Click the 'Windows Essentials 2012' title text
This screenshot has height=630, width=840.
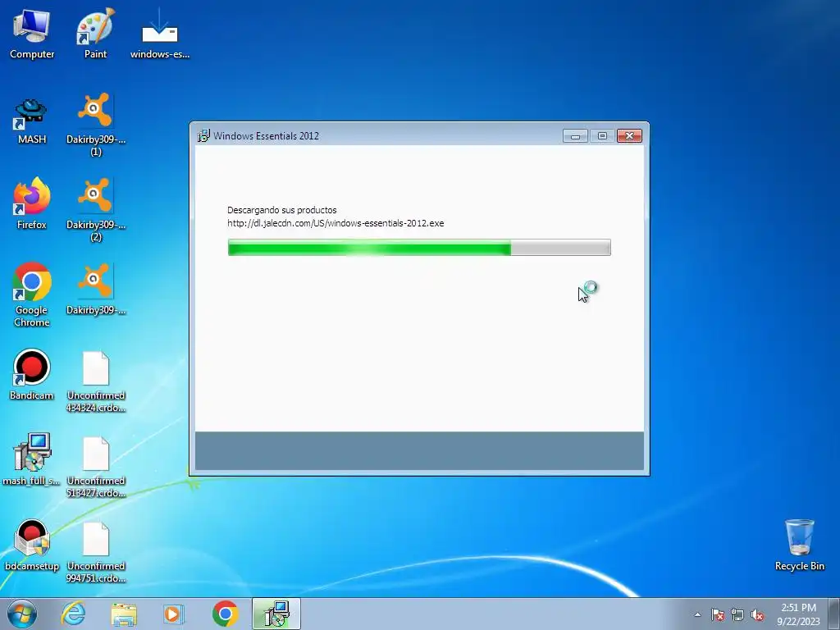[x=266, y=136]
